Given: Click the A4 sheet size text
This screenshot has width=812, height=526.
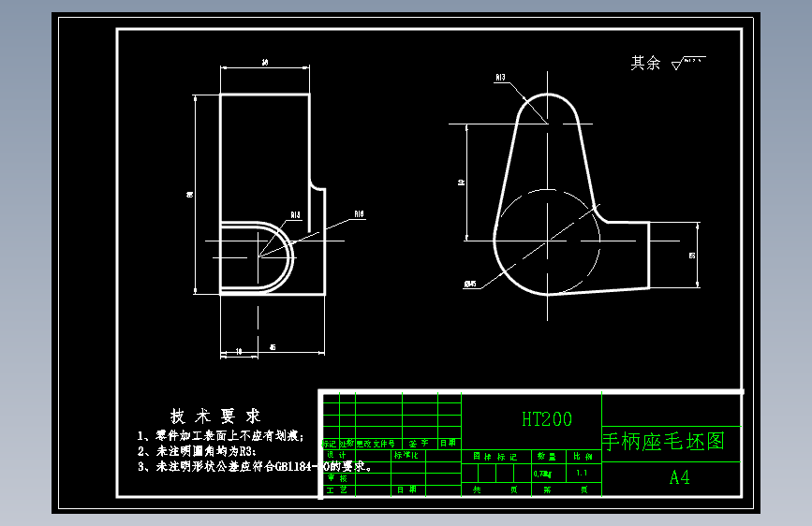Looking at the screenshot, I should [x=679, y=477].
